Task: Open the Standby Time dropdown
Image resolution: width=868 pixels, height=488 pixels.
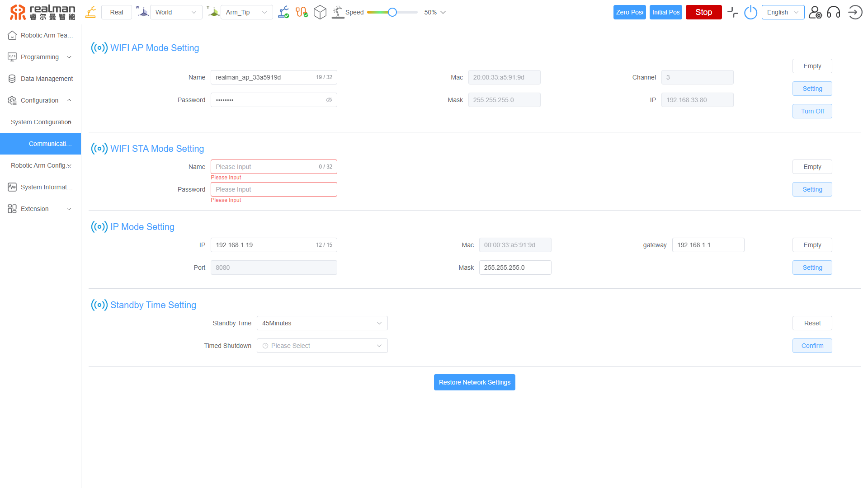Action: click(322, 323)
